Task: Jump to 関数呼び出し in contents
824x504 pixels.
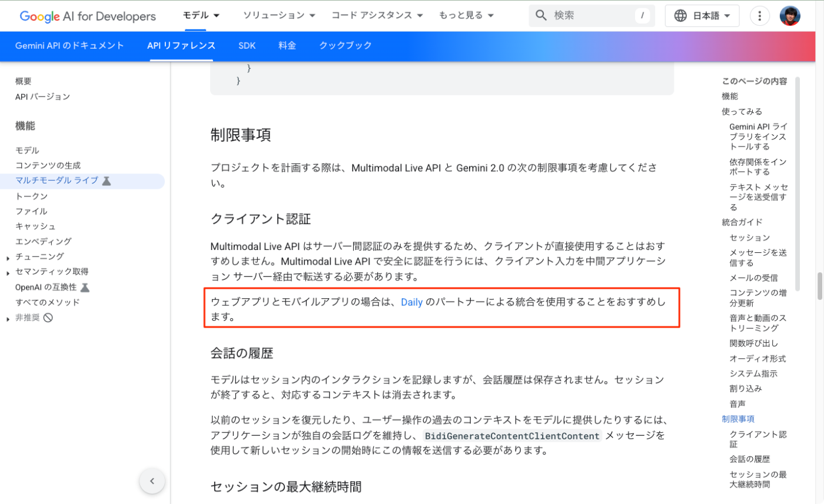Action: 754,343
